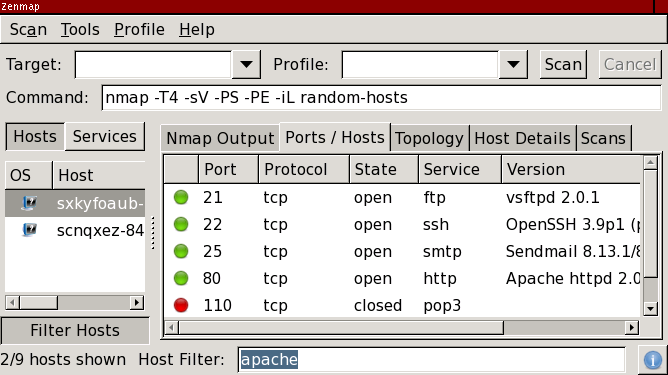
Task: Click the 'ftp' service cell
Action: click(x=434, y=198)
